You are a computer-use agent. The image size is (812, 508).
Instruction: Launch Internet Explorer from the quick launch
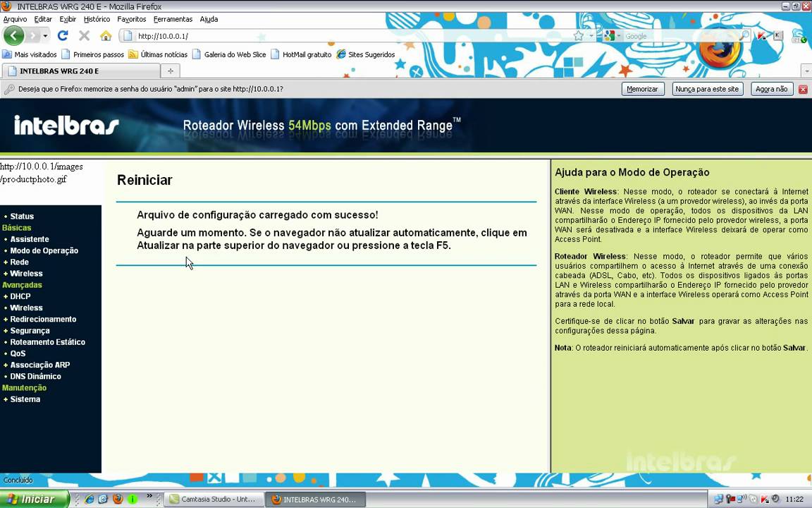(x=89, y=500)
